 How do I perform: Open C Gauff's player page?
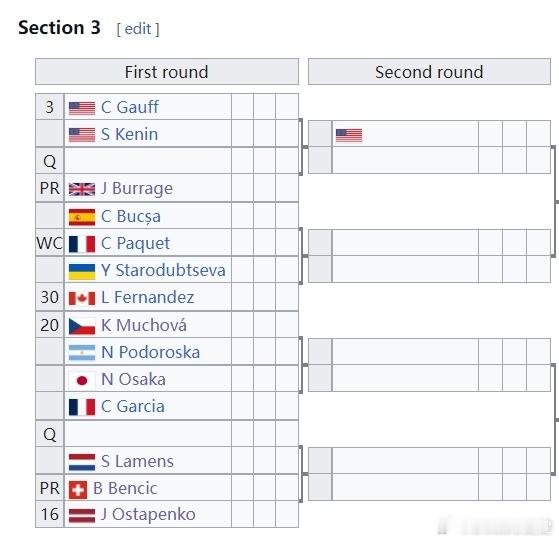coord(130,107)
